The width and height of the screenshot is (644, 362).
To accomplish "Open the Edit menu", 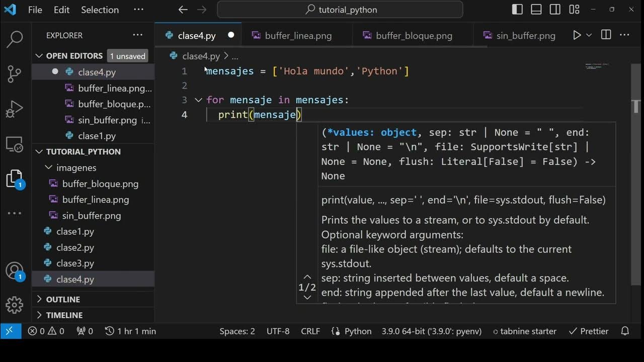I will pyautogui.click(x=61, y=10).
